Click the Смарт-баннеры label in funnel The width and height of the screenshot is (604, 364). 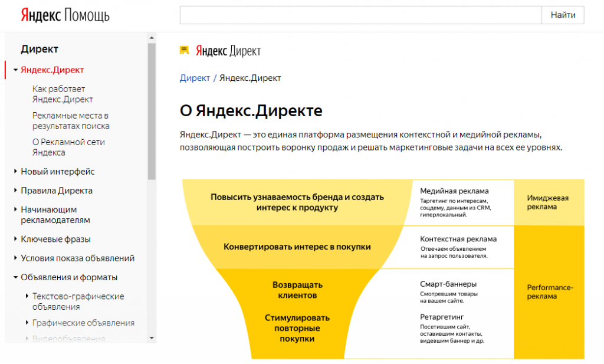click(x=448, y=284)
